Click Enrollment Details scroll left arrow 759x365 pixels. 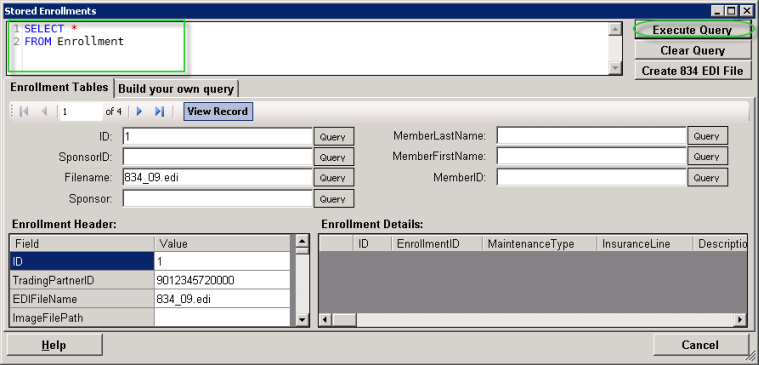(x=325, y=319)
